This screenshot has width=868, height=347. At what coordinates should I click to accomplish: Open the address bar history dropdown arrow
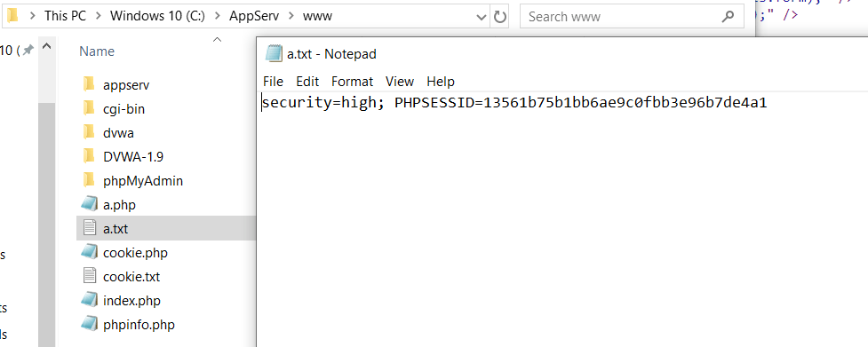click(x=481, y=17)
